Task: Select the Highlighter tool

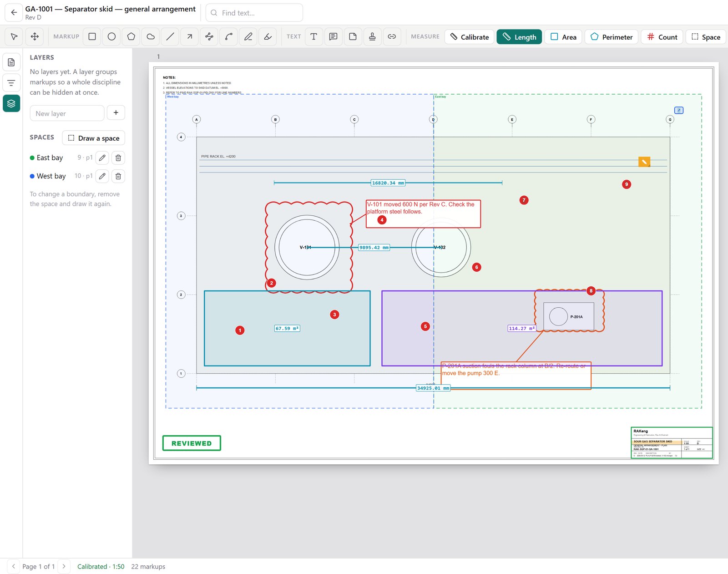Action: pos(268,36)
